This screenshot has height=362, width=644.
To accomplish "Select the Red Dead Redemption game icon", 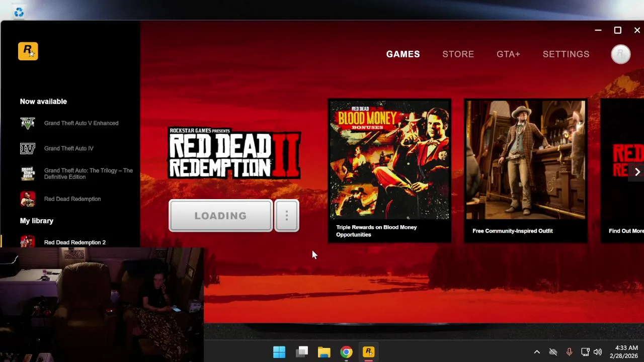I will coord(28,199).
